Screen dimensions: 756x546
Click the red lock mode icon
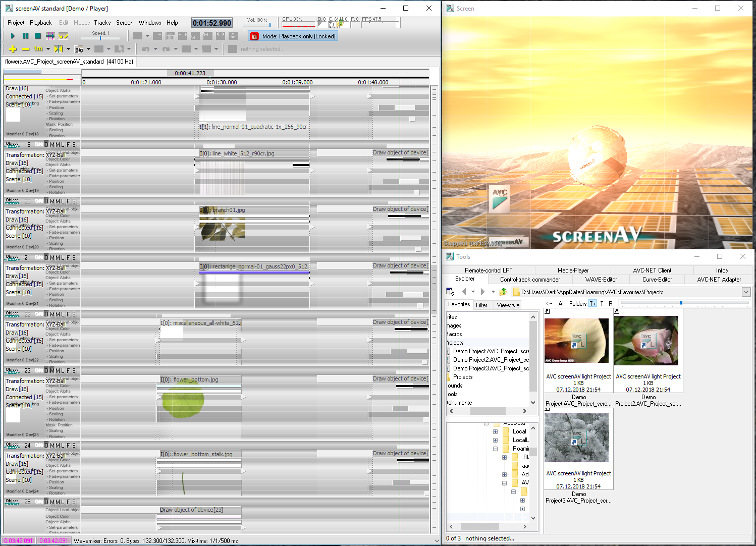pos(254,36)
